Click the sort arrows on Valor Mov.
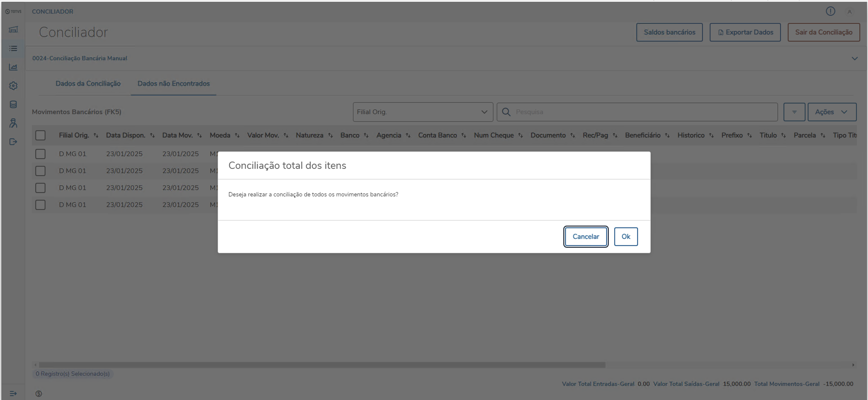This screenshot has height=400, width=868. point(286,136)
